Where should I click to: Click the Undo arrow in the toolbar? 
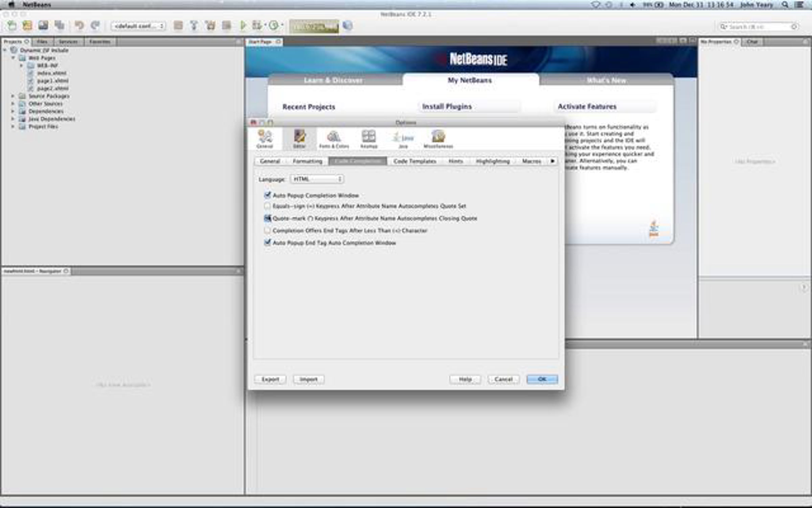(79, 25)
